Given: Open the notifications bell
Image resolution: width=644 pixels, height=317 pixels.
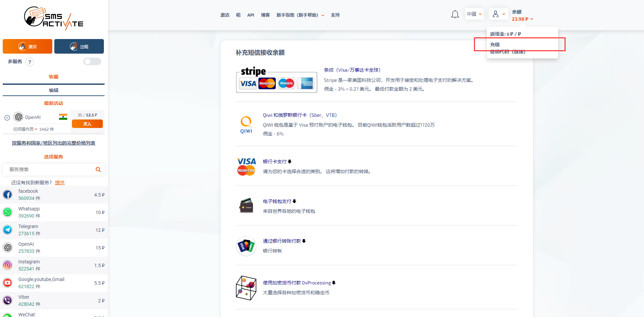Looking at the screenshot, I should click(x=455, y=14).
